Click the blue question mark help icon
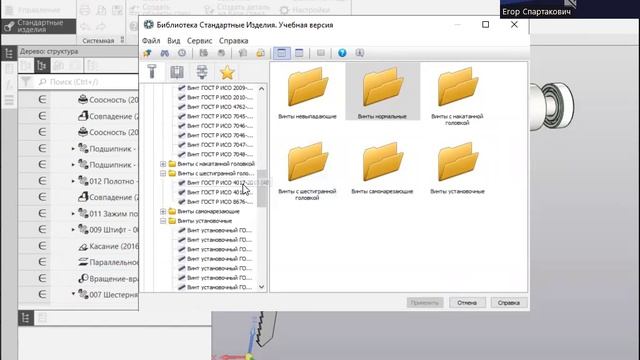This screenshot has width=640, height=360. tap(342, 53)
